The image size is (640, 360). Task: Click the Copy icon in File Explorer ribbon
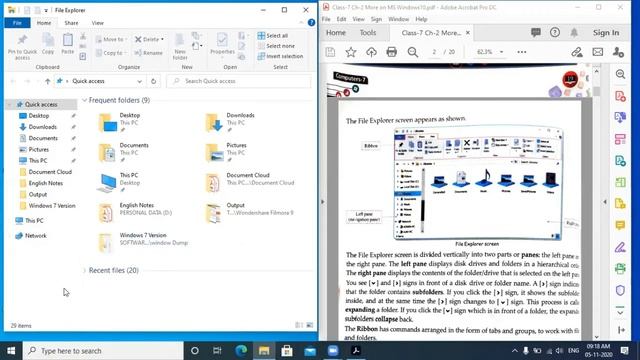click(x=48, y=40)
